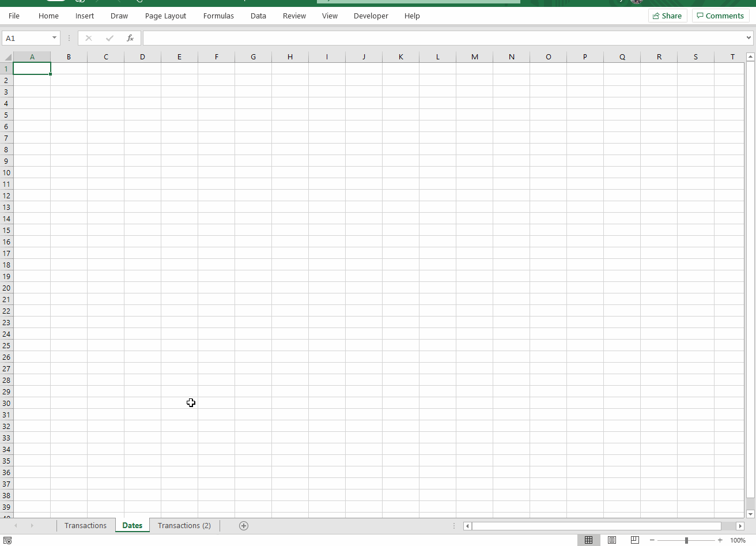Select Page Break Preview view icon
The width and height of the screenshot is (756, 546).
tap(635, 540)
